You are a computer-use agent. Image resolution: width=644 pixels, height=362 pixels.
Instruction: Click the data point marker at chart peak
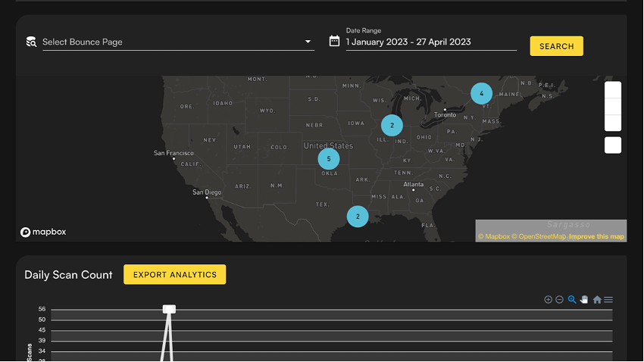169,309
